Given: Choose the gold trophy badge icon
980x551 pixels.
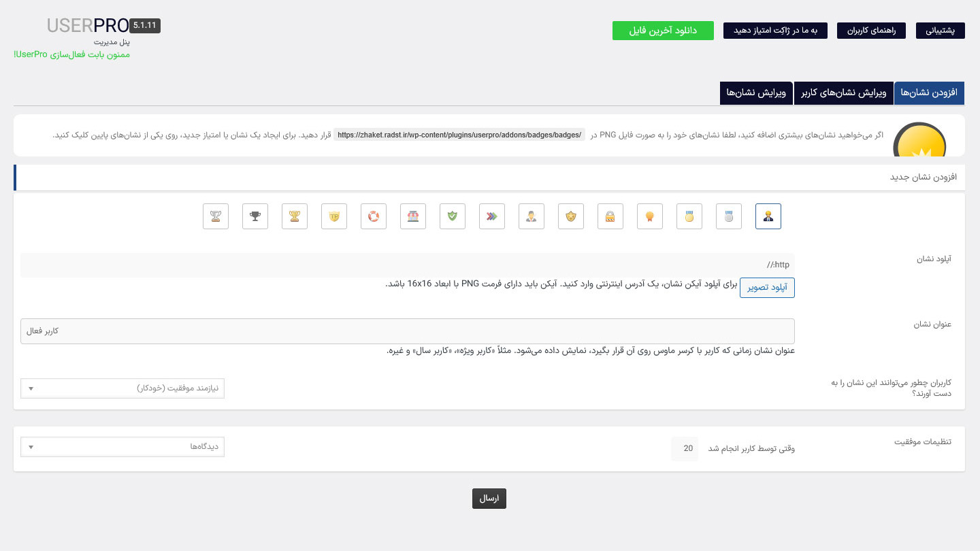Looking at the screenshot, I should [x=295, y=216].
